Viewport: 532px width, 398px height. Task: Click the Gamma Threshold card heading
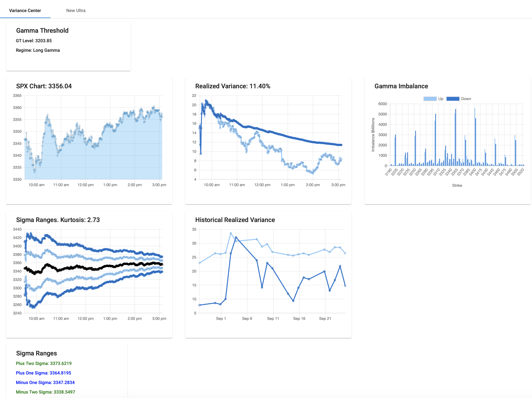click(42, 30)
